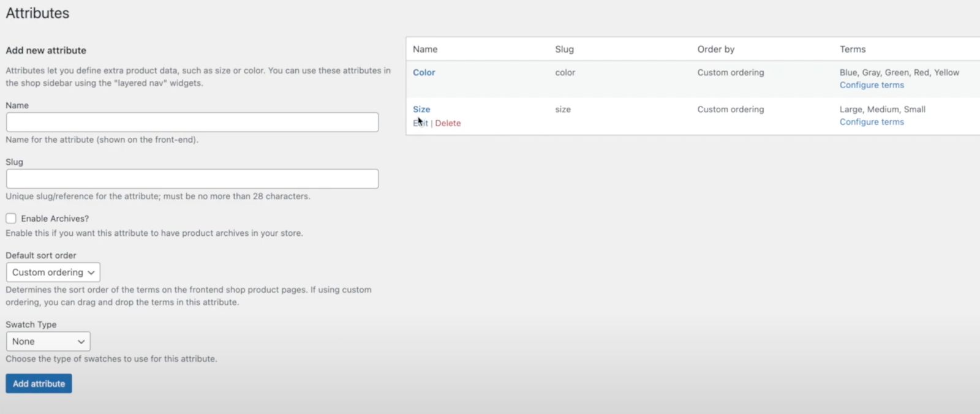The height and width of the screenshot is (414, 980).
Task: Open the Size attribute link
Action: click(421, 109)
